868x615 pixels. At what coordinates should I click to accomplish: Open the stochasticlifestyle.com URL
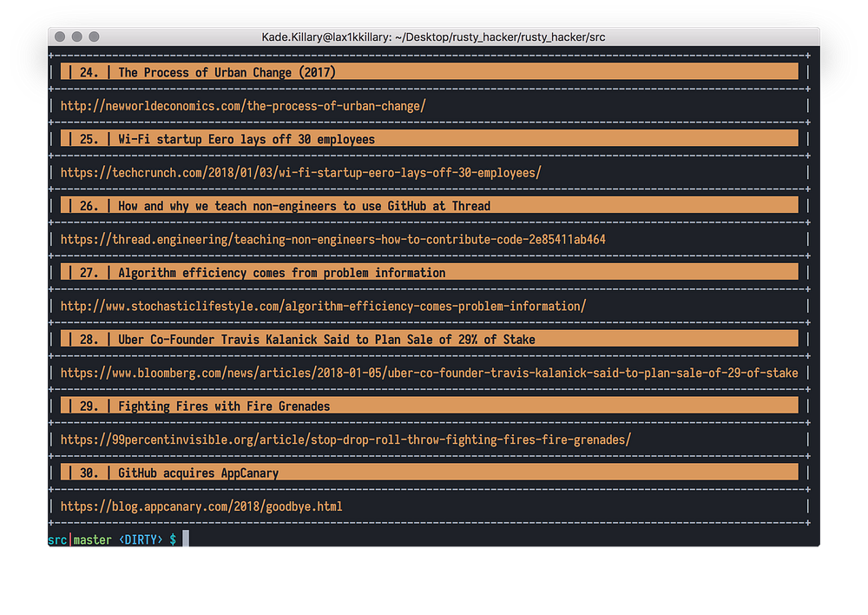coord(323,307)
